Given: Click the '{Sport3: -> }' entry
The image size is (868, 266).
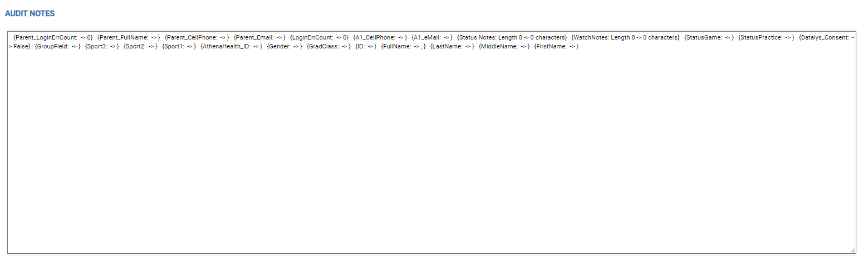Looking at the screenshot, I should [x=102, y=46].
